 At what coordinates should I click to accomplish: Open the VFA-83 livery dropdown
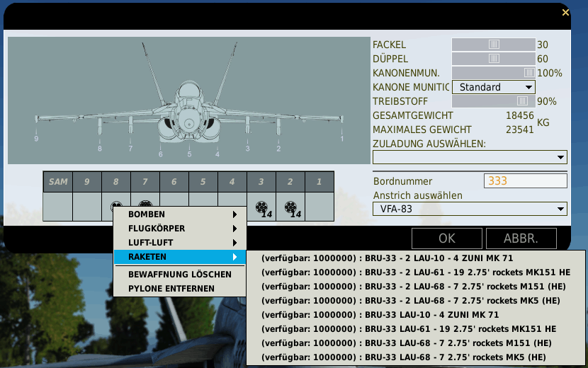(470, 209)
